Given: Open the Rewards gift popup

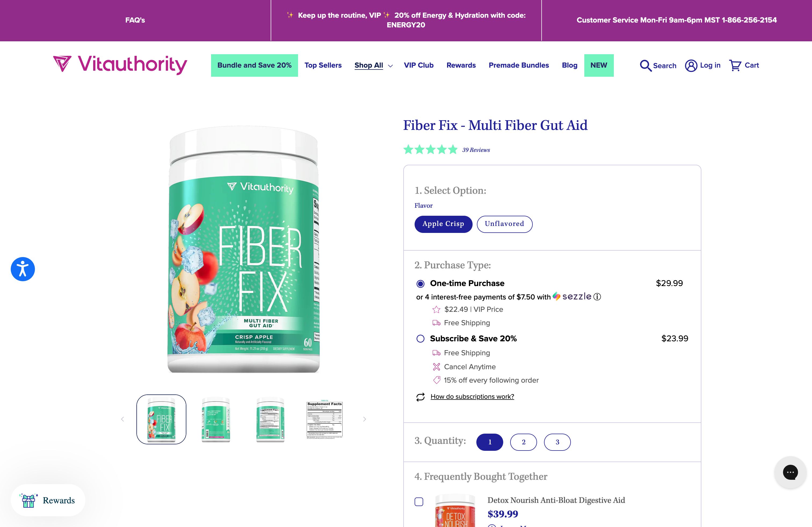Looking at the screenshot, I should coord(48,500).
